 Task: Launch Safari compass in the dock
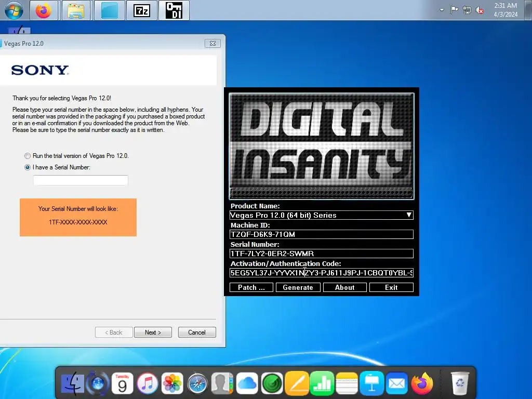tap(197, 383)
